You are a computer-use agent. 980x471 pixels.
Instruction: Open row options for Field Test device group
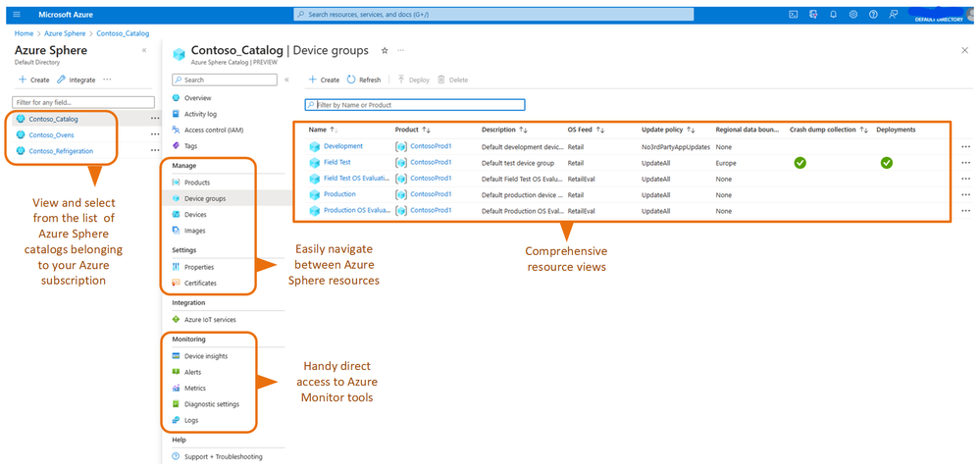tap(965, 163)
